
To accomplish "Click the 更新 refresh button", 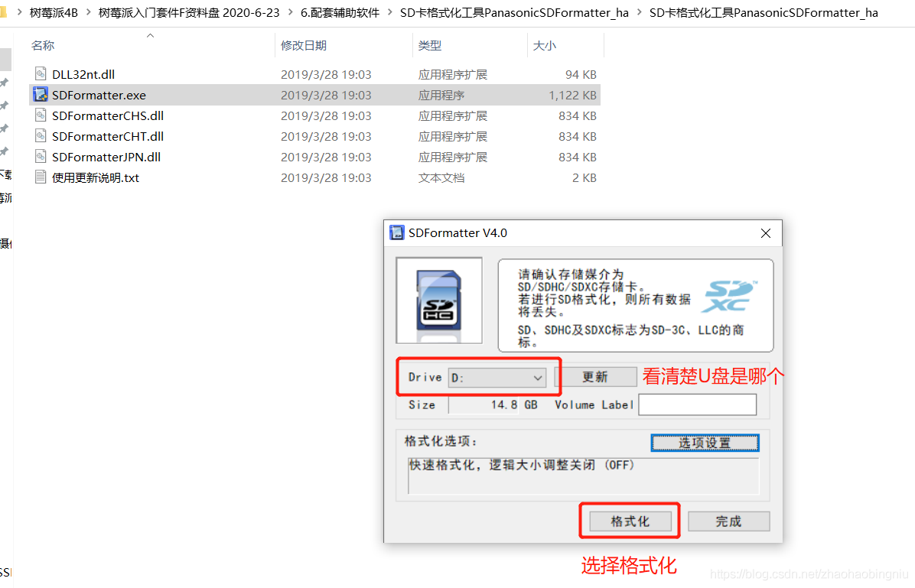I will pos(595,377).
